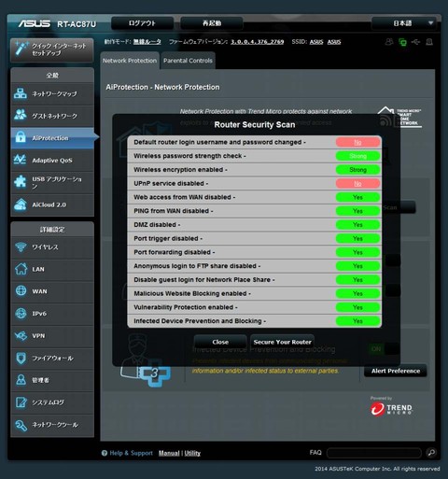This screenshot has height=479, width=448.
Task: Click Yes status for Network Place Share guest login
Action: pos(357,280)
